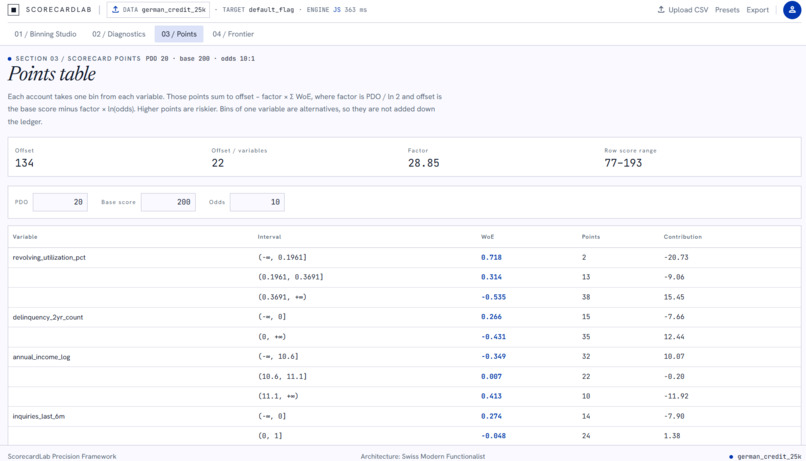Click the Offset summary value 134
The height and width of the screenshot is (461, 806).
pos(24,163)
